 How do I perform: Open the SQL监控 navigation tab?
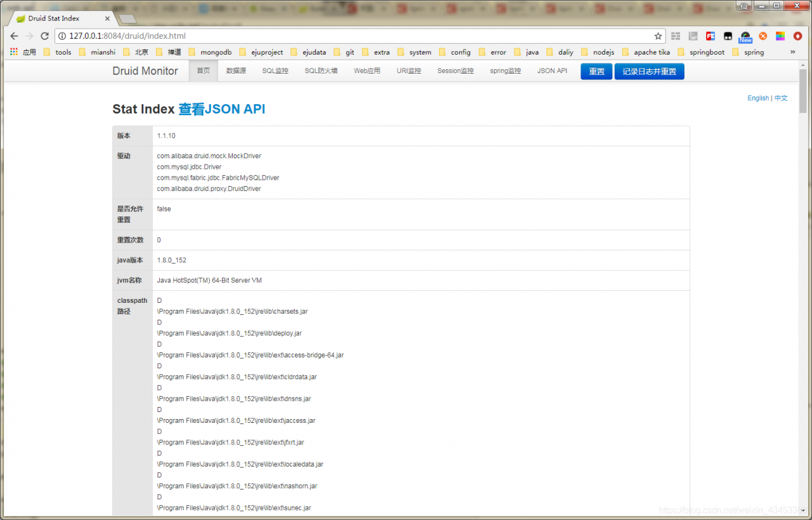[x=275, y=71]
